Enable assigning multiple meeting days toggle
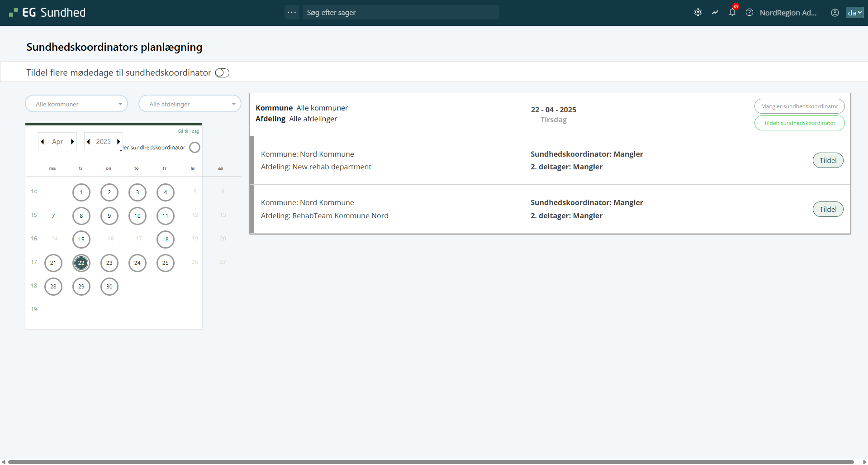The width and height of the screenshot is (868, 465). pyautogui.click(x=222, y=73)
